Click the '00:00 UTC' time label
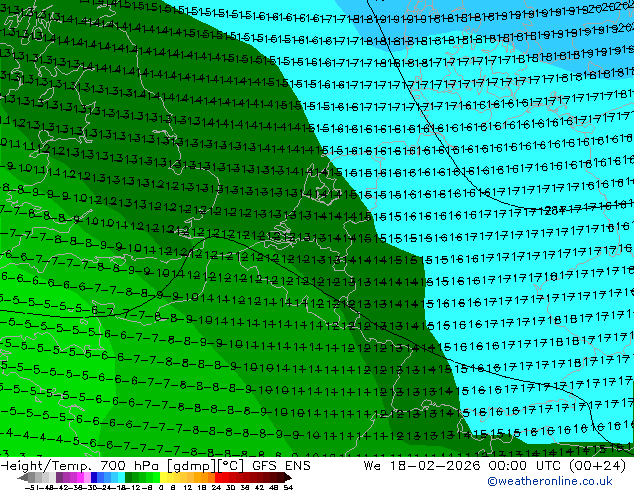The image size is (634, 490). (x=524, y=466)
